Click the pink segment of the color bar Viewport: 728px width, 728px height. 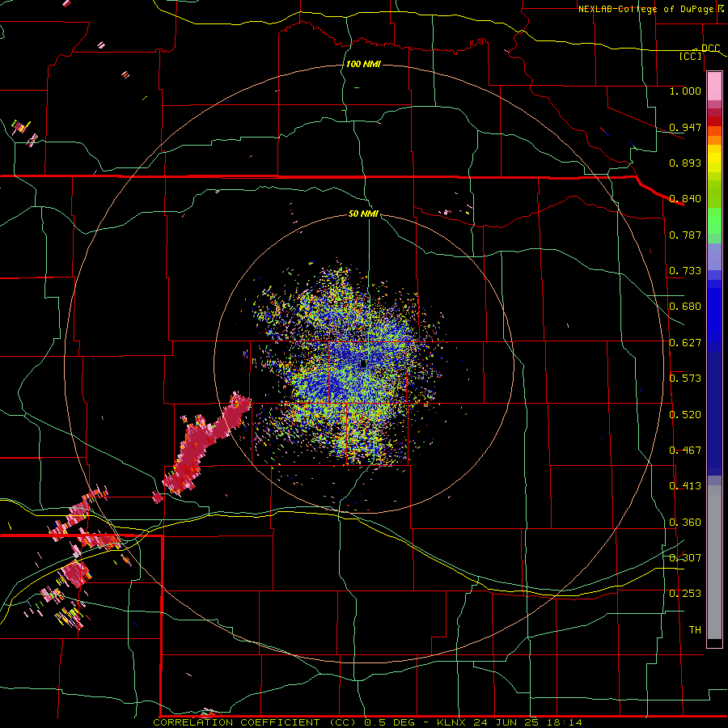714,86
